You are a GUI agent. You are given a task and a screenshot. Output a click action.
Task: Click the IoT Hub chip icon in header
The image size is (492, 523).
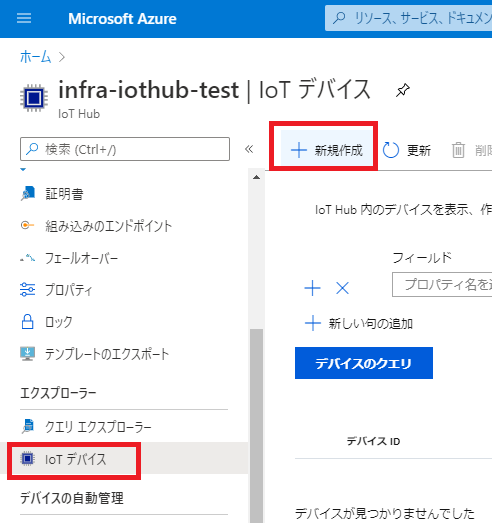click(34, 98)
